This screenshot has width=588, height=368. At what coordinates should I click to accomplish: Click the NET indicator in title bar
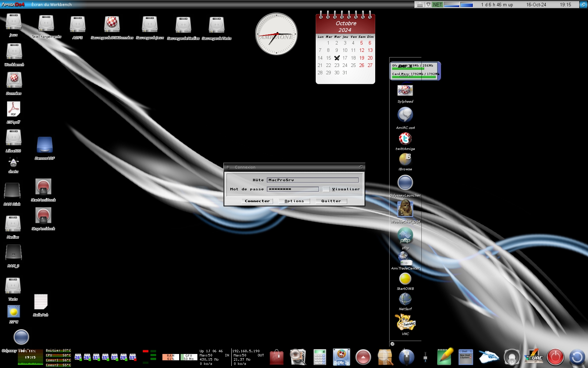[437, 5]
